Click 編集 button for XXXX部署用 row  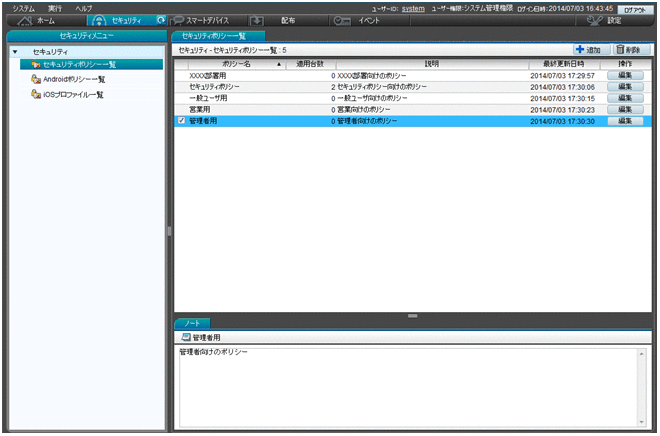point(625,76)
